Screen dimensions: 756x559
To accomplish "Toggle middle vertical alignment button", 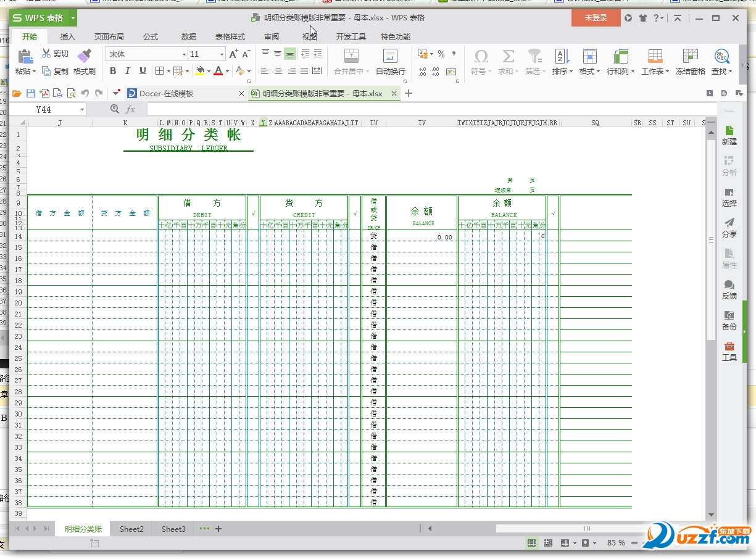I will [x=278, y=54].
